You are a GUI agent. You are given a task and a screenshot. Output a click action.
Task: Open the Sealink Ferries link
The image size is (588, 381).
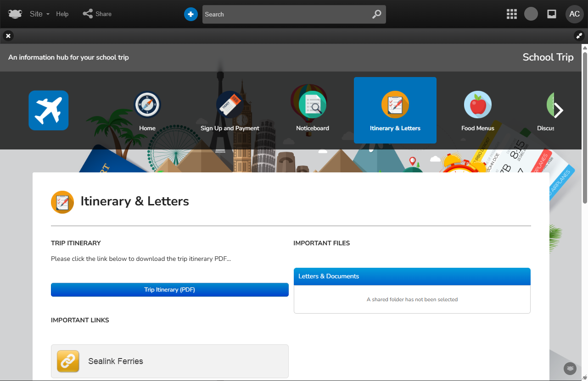tap(170, 361)
